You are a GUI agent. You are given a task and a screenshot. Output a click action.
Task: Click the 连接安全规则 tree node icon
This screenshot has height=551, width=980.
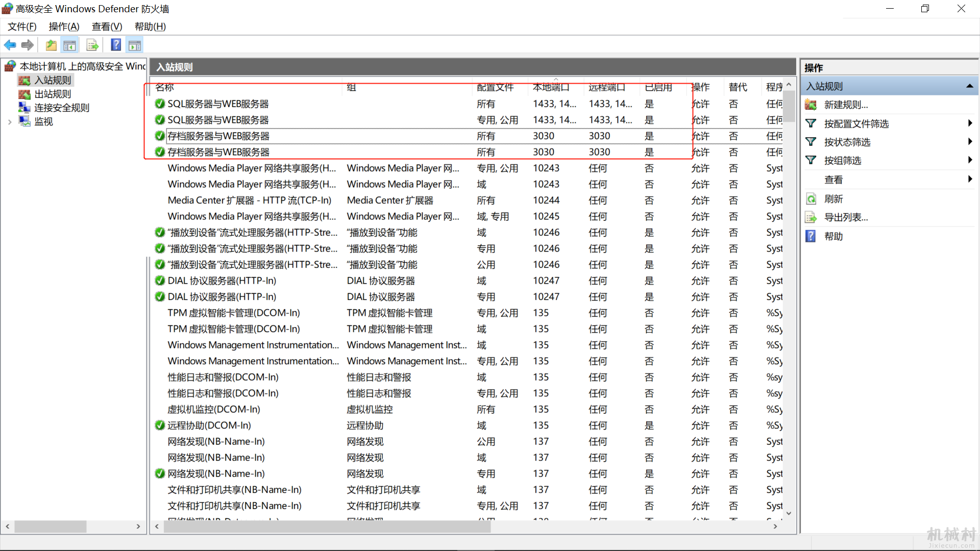[x=24, y=108]
